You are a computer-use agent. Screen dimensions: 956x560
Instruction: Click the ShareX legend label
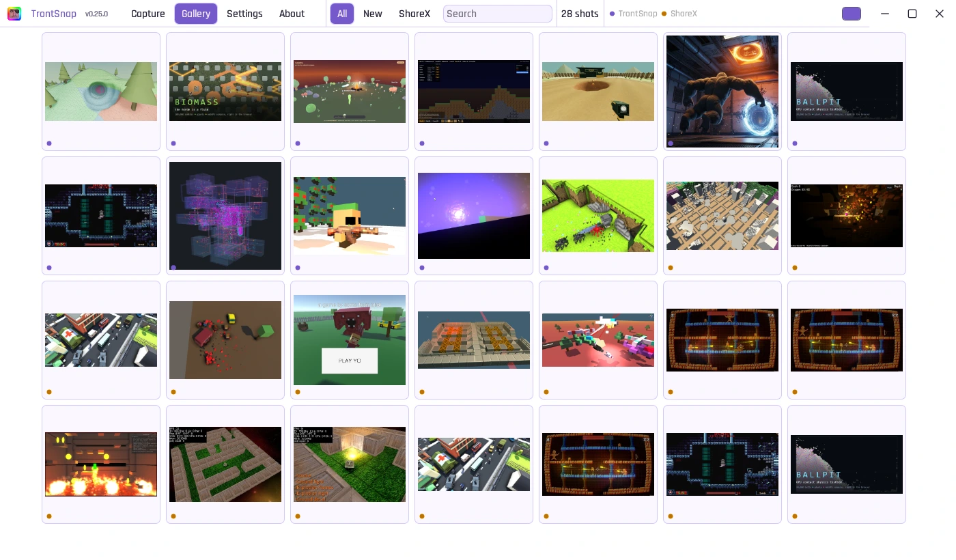pos(684,14)
